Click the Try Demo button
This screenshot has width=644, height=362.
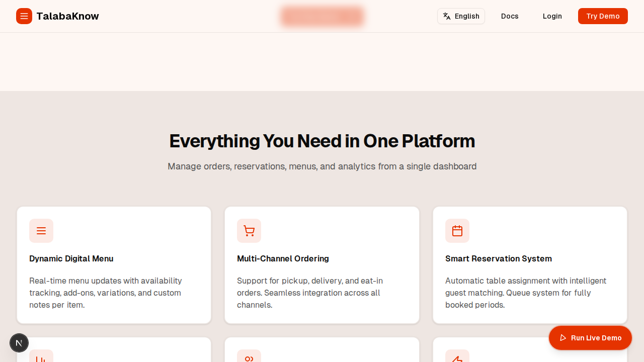pyautogui.click(x=603, y=16)
